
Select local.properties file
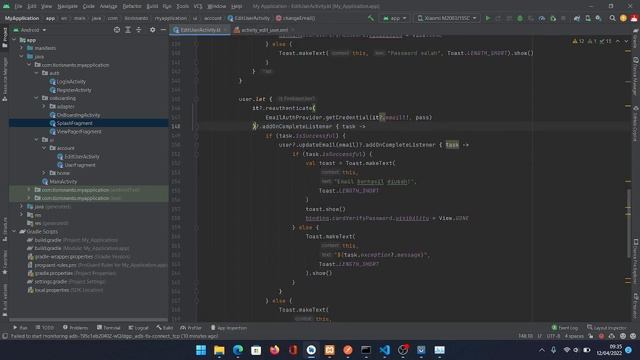[x=65, y=290]
